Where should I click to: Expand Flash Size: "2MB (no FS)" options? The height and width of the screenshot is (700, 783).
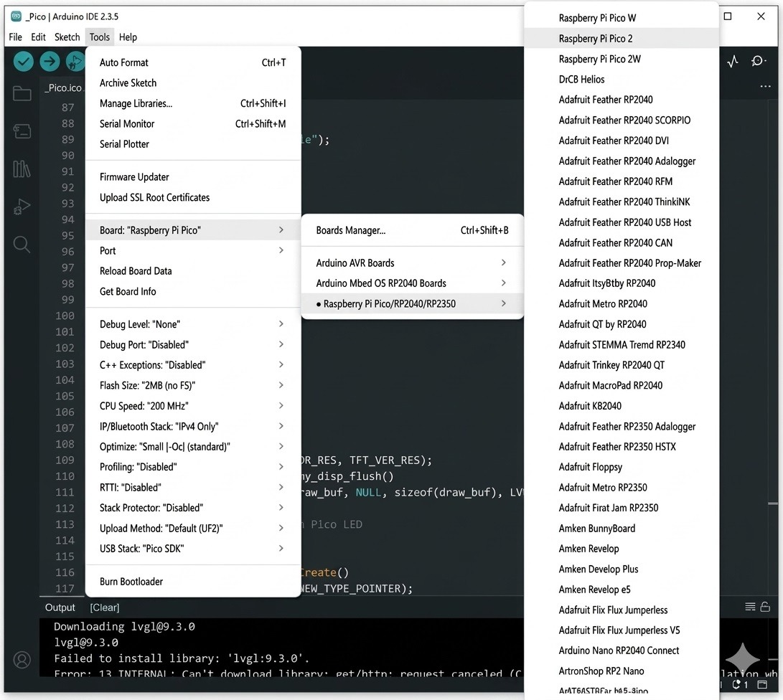click(193, 385)
